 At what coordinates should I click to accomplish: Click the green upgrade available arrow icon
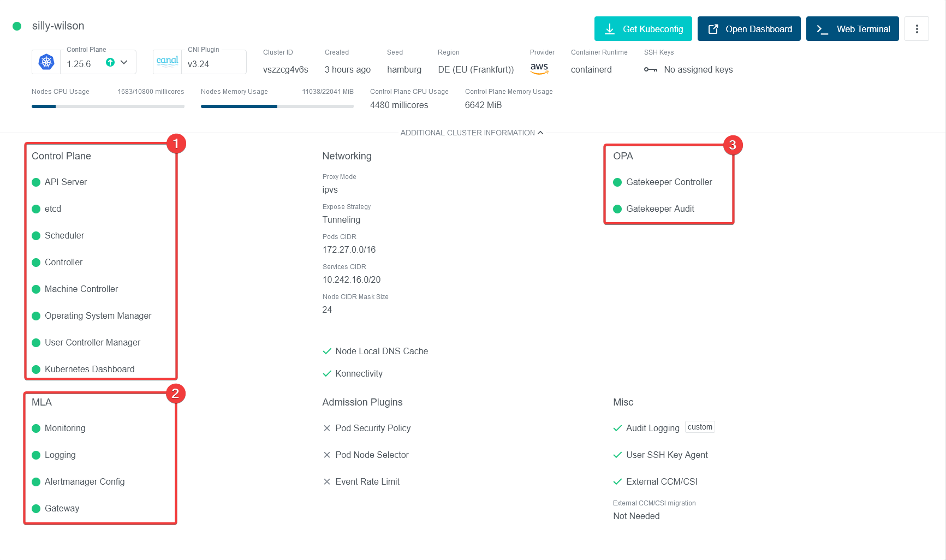(110, 63)
